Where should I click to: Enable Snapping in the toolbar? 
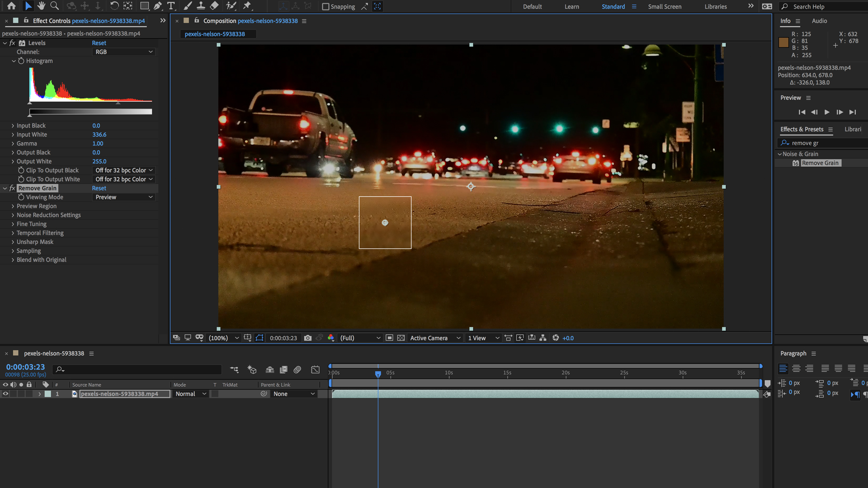pyautogui.click(x=325, y=6)
